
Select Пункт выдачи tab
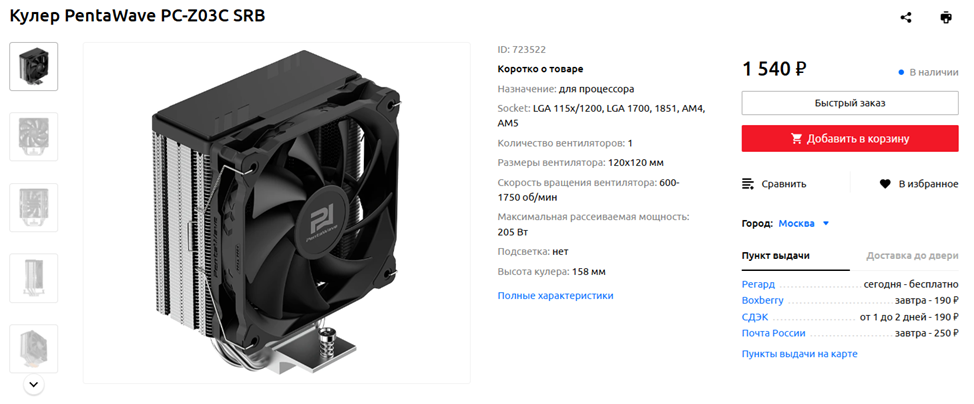click(x=776, y=256)
